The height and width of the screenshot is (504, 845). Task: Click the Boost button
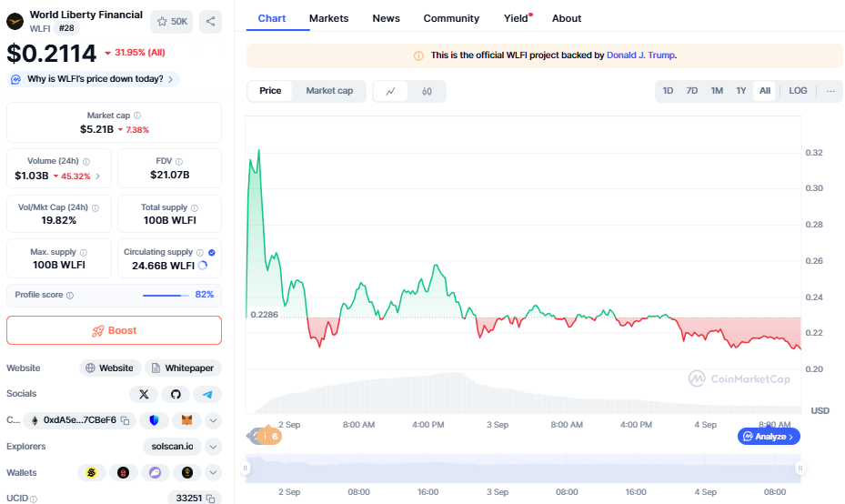(115, 330)
